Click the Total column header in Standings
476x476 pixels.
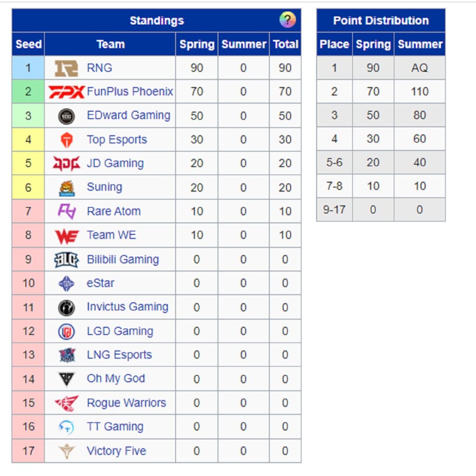pyautogui.click(x=285, y=44)
